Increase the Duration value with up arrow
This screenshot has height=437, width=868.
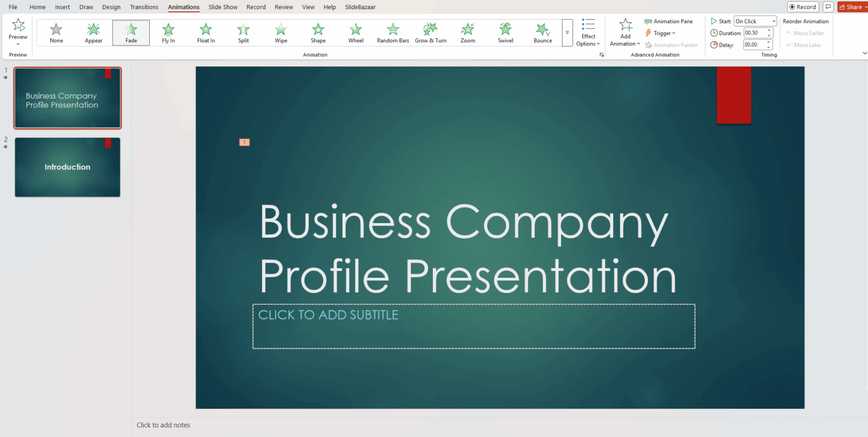click(769, 30)
